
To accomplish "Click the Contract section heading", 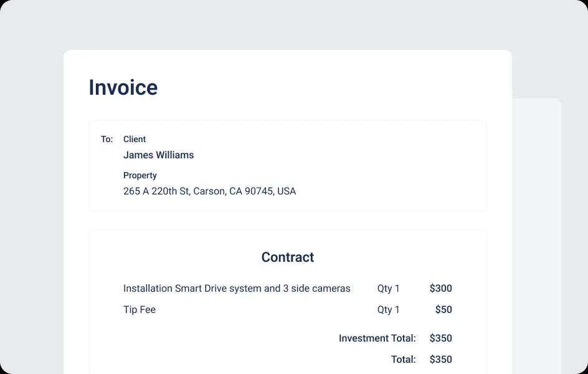I will tap(288, 257).
